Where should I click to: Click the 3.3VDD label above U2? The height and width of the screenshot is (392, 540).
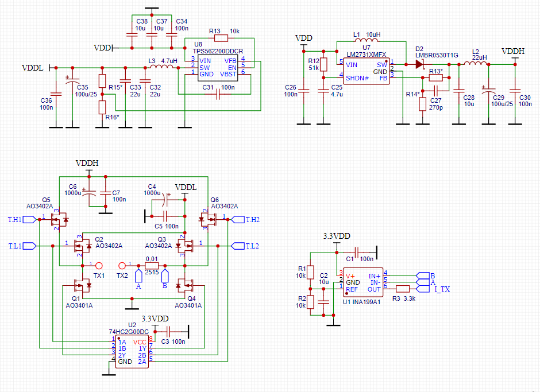coord(155,319)
